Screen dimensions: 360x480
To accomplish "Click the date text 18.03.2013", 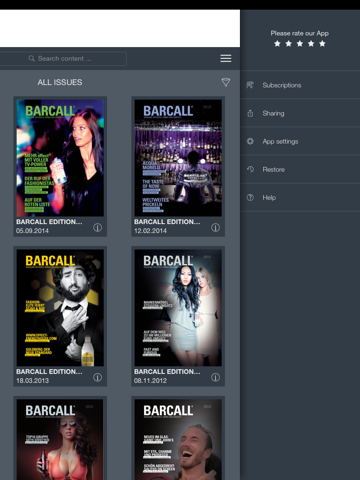I will coord(32,380).
